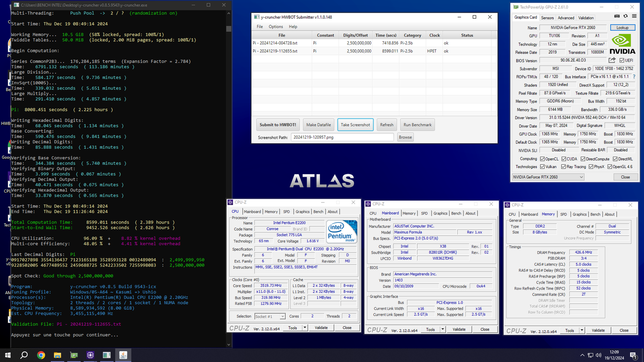
Task: Toggle the DirectML checkbox
Action: click(615, 159)
